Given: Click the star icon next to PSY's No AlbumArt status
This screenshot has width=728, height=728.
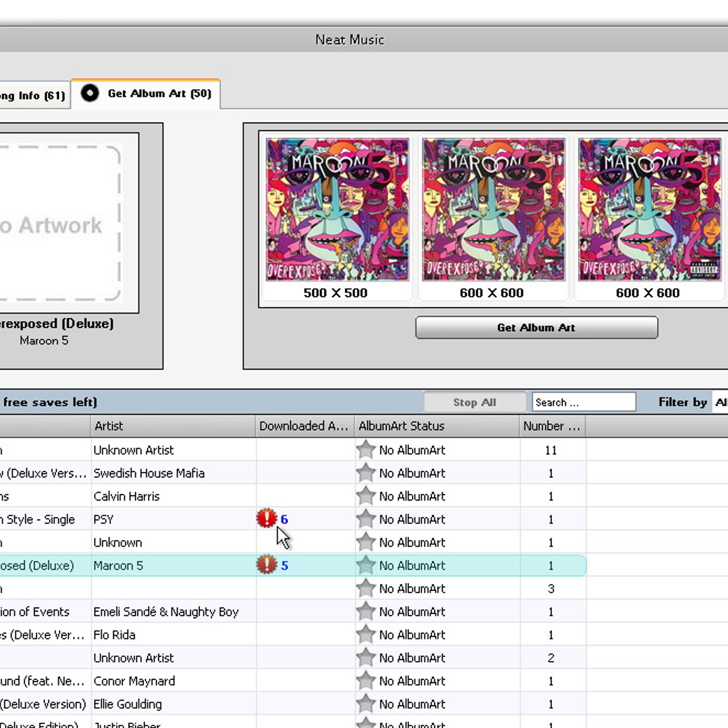Looking at the screenshot, I should [365, 519].
